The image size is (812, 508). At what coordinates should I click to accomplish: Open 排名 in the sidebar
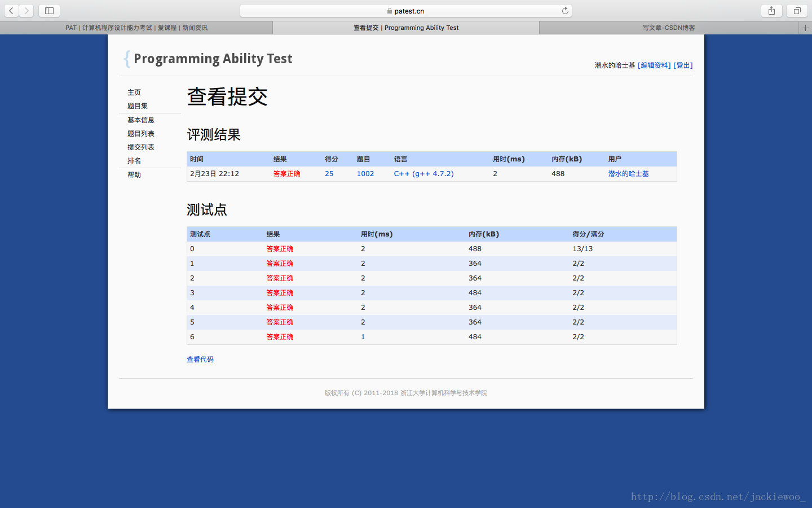click(134, 161)
